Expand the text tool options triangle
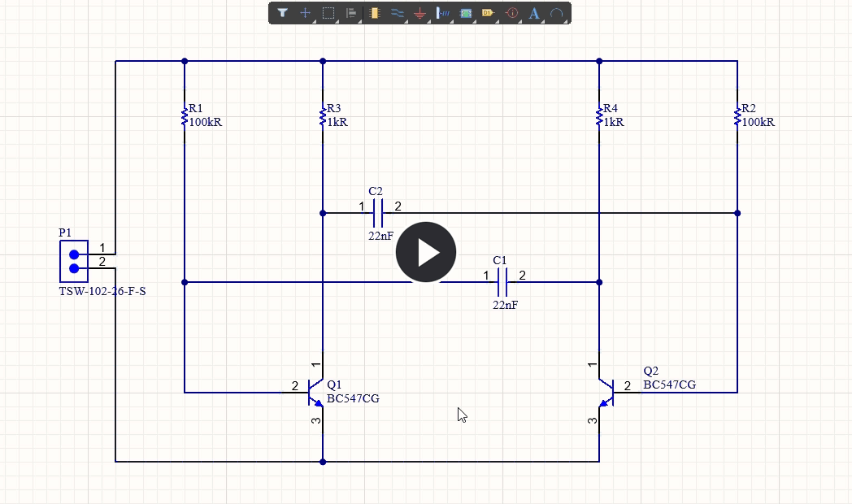The height and width of the screenshot is (504, 852). pyautogui.click(x=542, y=20)
